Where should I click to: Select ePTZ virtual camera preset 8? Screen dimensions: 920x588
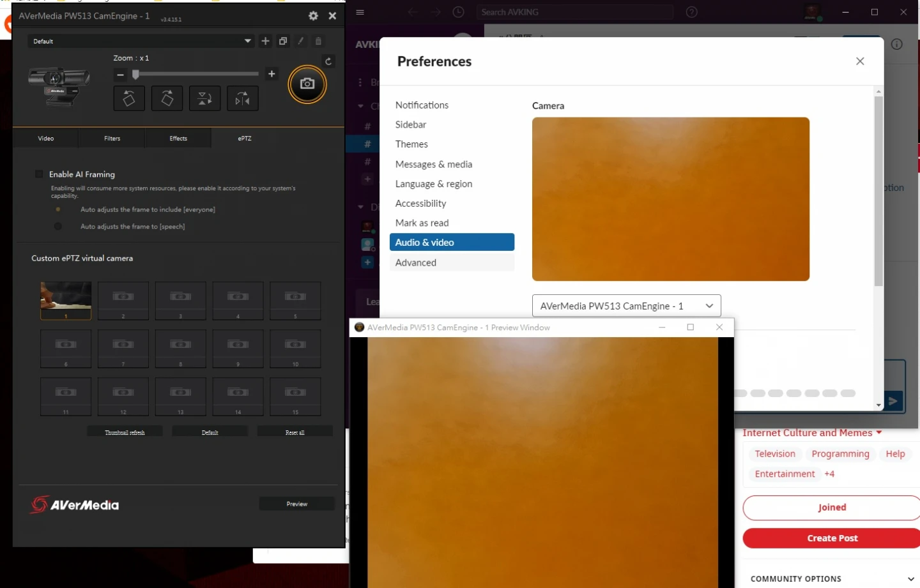pyautogui.click(x=181, y=349)
